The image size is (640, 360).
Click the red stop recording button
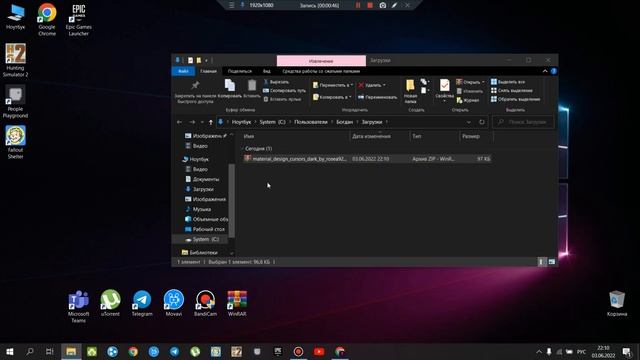370,5
